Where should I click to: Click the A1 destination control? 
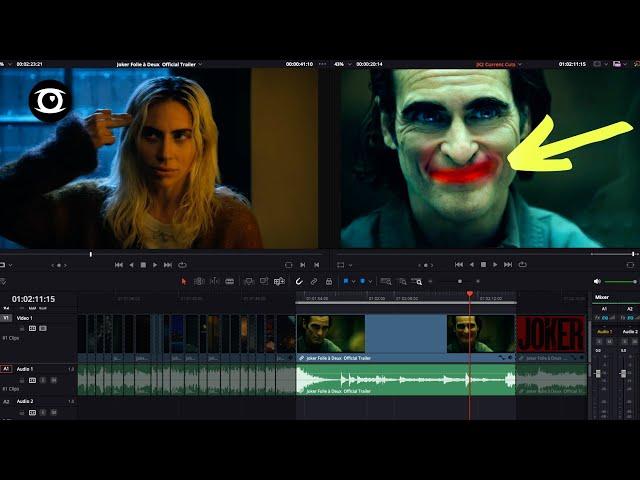click(x=6, y=369)
